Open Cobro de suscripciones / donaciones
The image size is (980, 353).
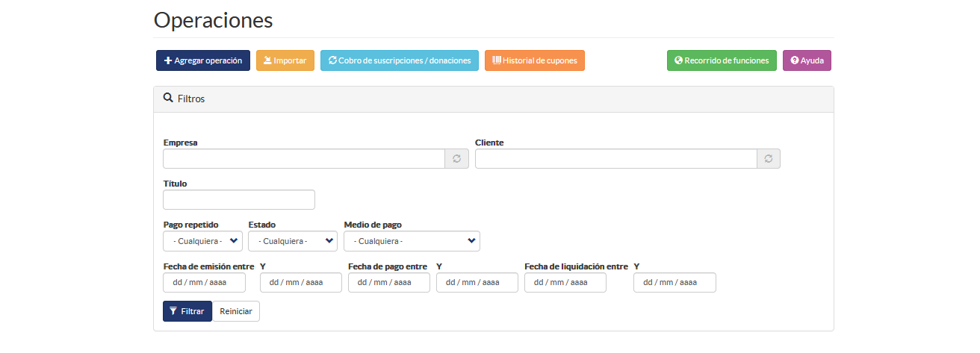tap(400, 60)
